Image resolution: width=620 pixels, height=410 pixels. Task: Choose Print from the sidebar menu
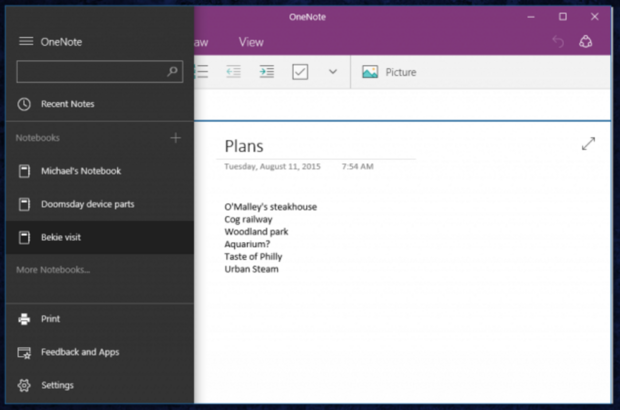(x=50, y=319)
